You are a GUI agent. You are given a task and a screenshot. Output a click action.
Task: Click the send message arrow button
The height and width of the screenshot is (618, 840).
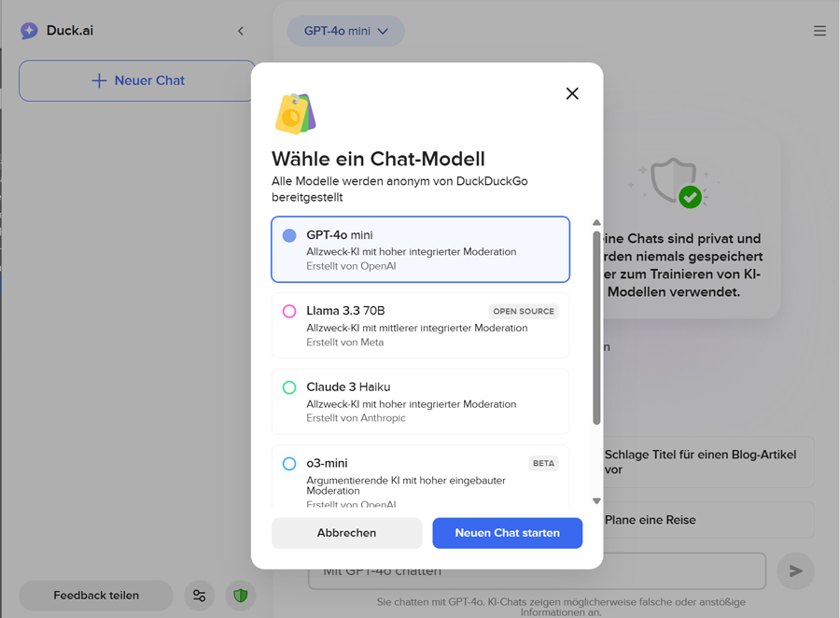point(795,571)
